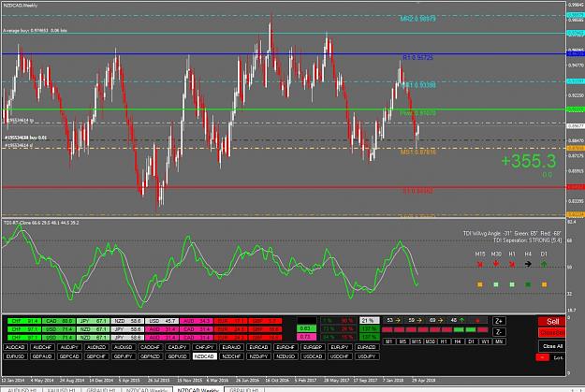Open the AUDUSD H1 chart tab

(x=22, y=390)
